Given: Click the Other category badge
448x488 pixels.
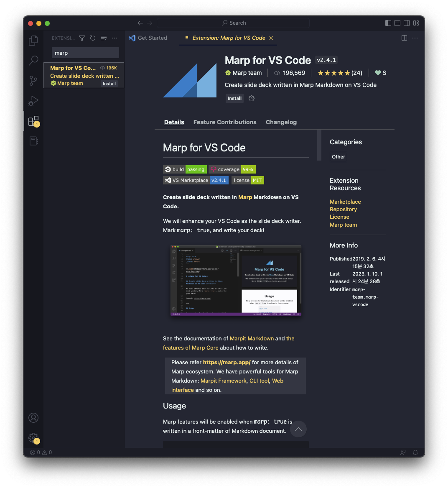Looking at the screenshot, I should [x=338, y=157].
